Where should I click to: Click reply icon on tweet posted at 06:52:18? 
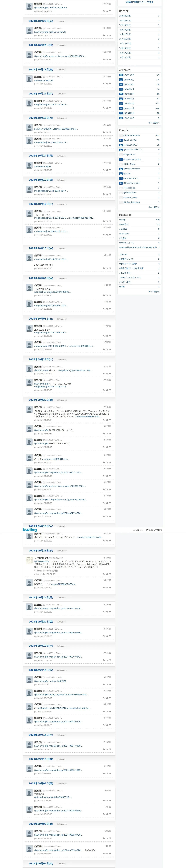104,194
